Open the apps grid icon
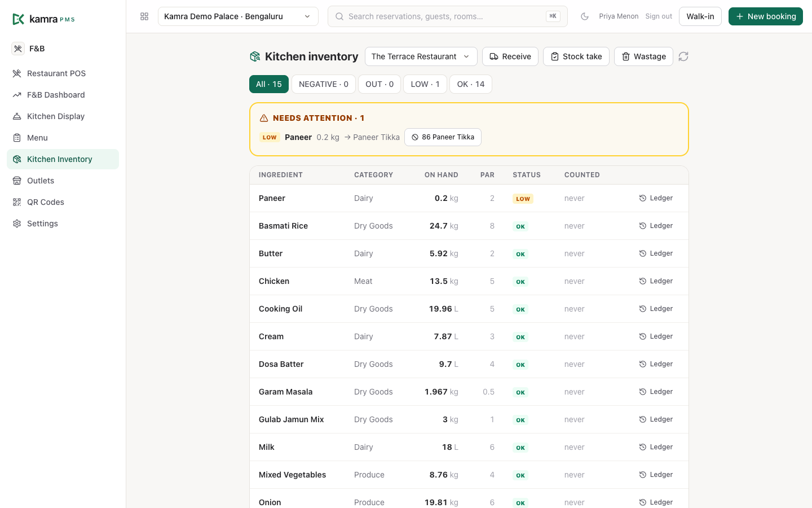Screen dimensions: 812x508 (x=144, y=16)
